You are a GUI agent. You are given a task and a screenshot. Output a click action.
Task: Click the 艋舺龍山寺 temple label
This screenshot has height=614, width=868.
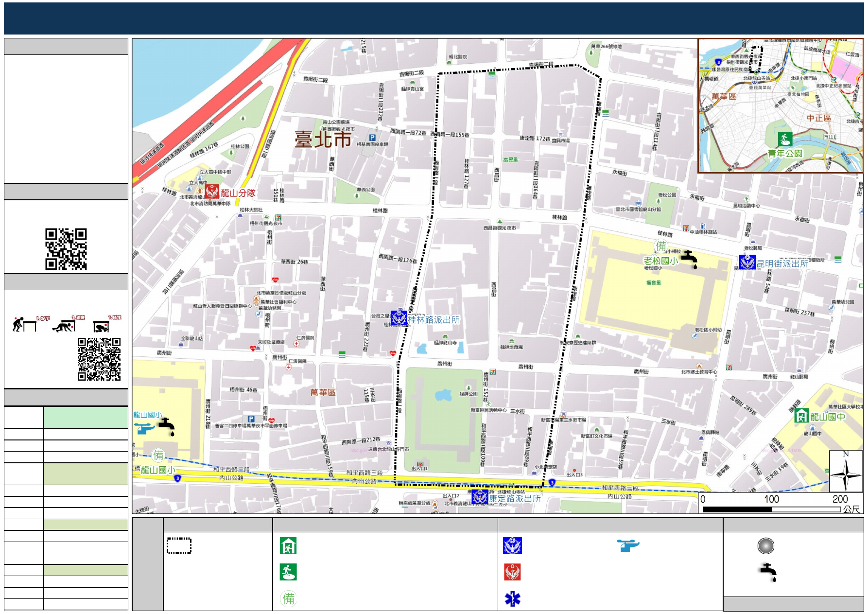click(x=445, y=343)
